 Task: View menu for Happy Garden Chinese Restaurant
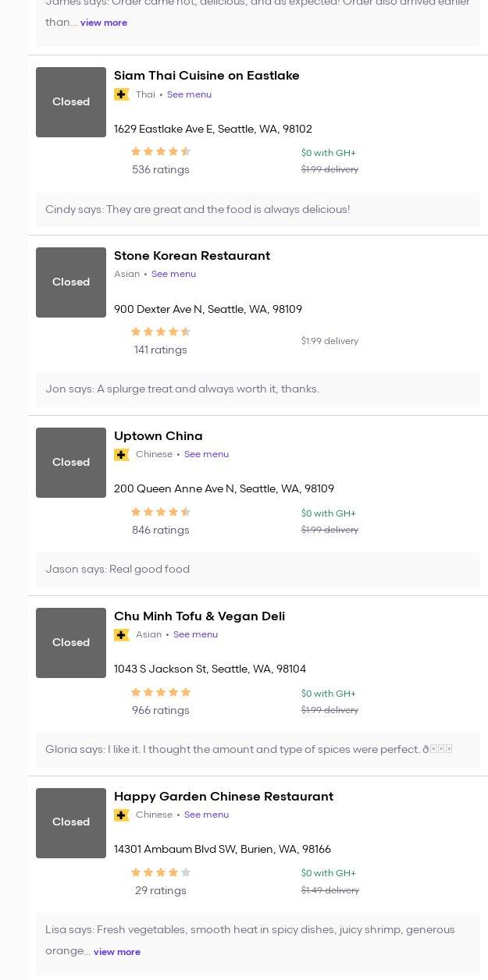(206, 815)
